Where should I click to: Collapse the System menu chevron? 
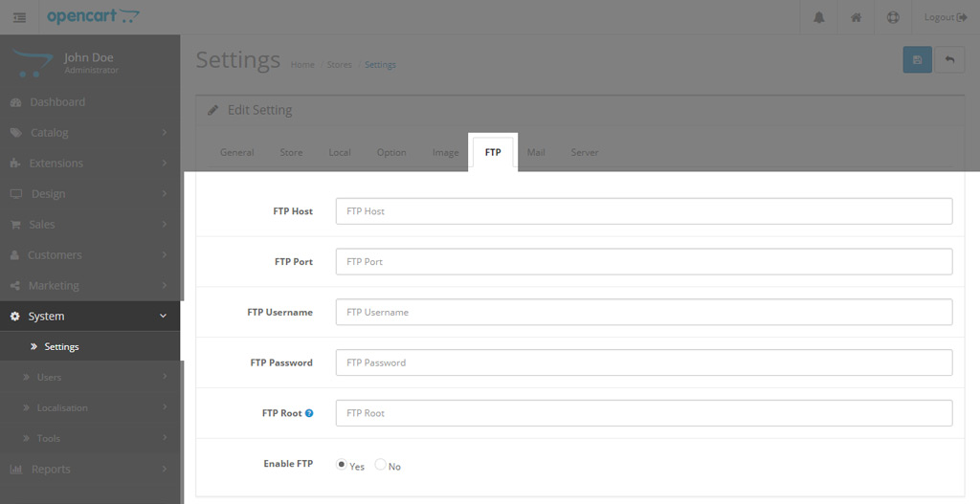(163, 316)
